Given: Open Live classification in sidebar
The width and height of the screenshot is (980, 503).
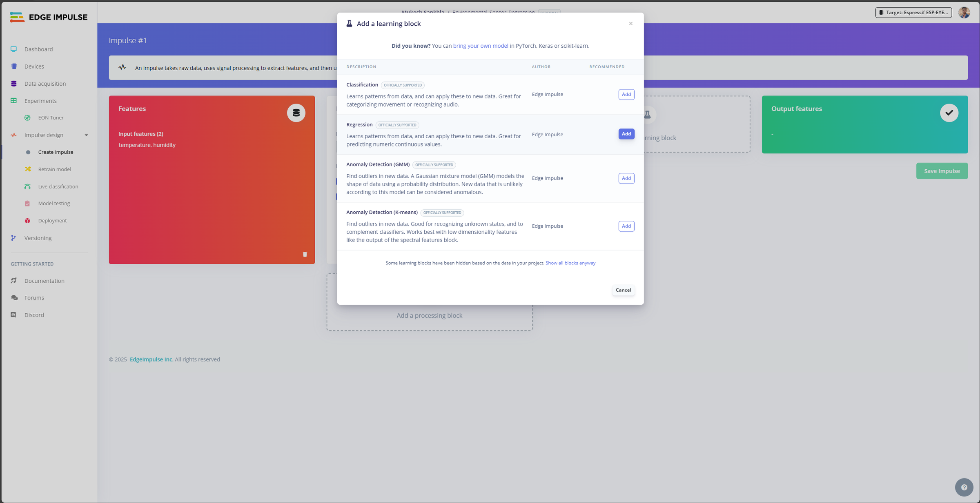Looking at the screenshot, I should (58, 186).
